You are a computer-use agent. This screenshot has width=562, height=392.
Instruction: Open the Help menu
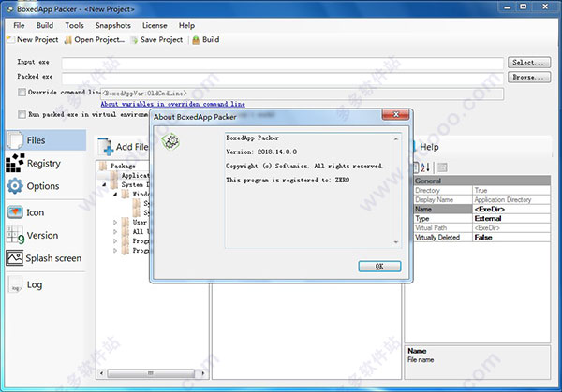186,25
